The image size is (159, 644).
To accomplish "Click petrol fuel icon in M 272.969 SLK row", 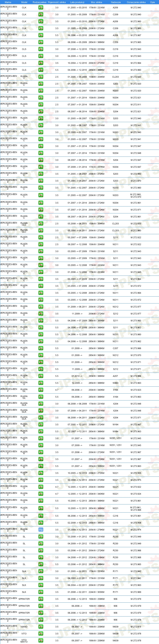I will pos(41,592).
